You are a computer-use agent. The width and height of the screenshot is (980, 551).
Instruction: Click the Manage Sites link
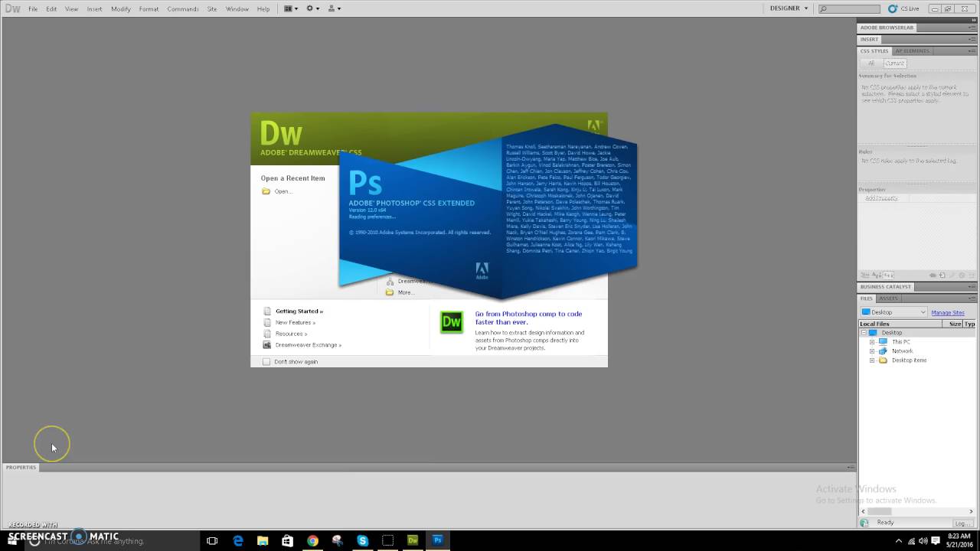948,312
